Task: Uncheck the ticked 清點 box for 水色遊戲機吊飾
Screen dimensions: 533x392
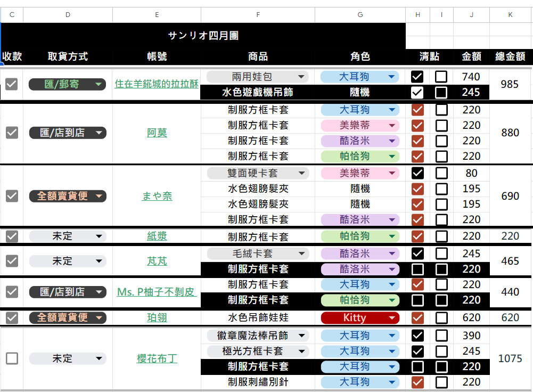Action: (417, 92)
